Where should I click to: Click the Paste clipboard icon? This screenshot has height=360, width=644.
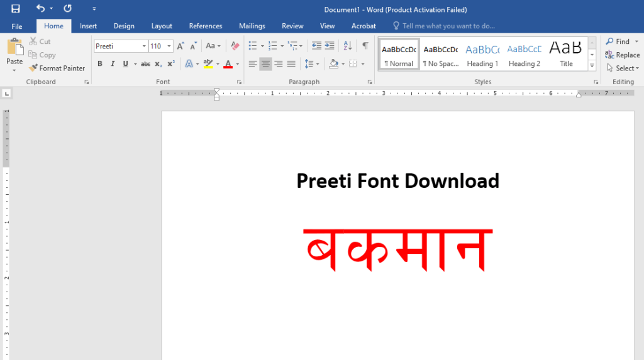(15, 47)
